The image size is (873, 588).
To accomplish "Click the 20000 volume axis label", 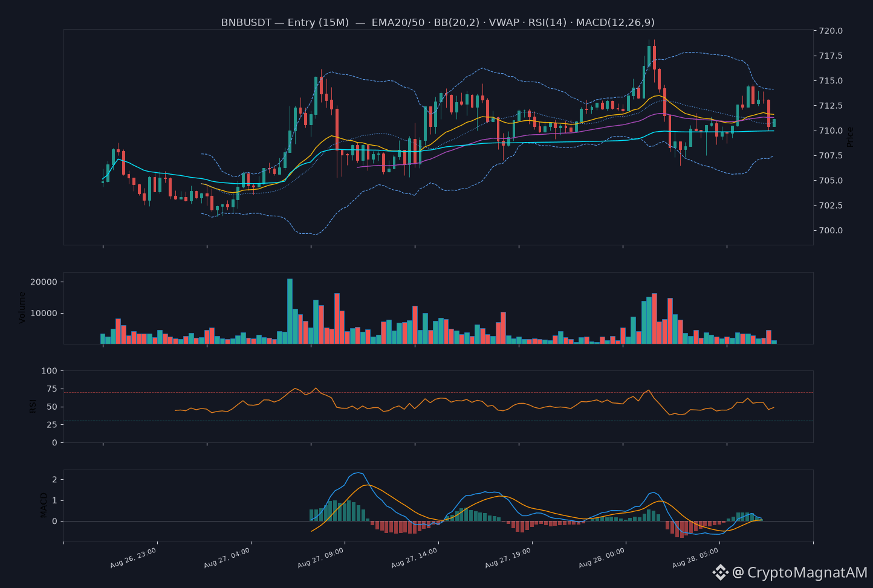I will 44,282.
